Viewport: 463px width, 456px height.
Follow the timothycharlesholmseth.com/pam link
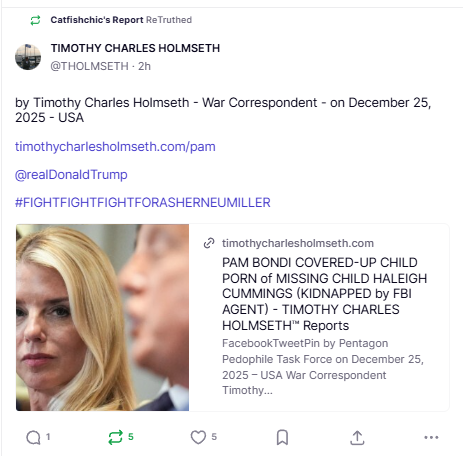coord(115,147)
